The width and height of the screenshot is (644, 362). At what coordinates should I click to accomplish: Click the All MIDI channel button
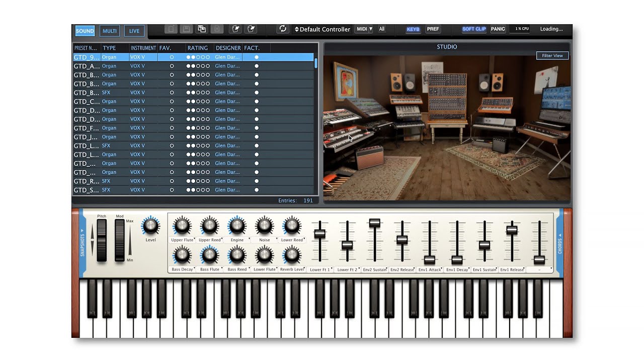(x=382, y=29)
